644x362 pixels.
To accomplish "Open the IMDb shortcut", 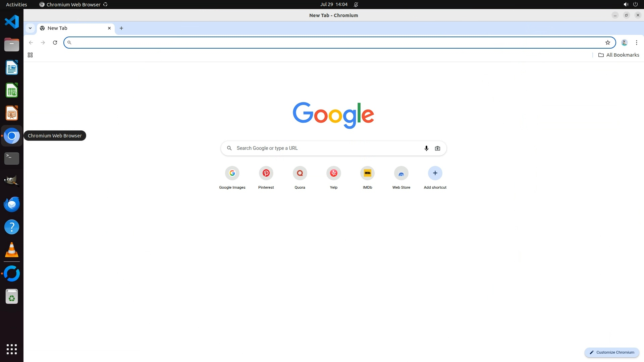I will [x=367, y=173].
